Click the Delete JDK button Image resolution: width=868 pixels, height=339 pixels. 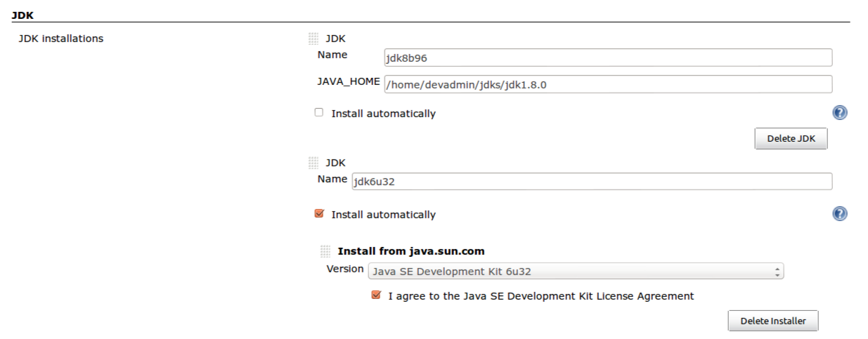791,138
